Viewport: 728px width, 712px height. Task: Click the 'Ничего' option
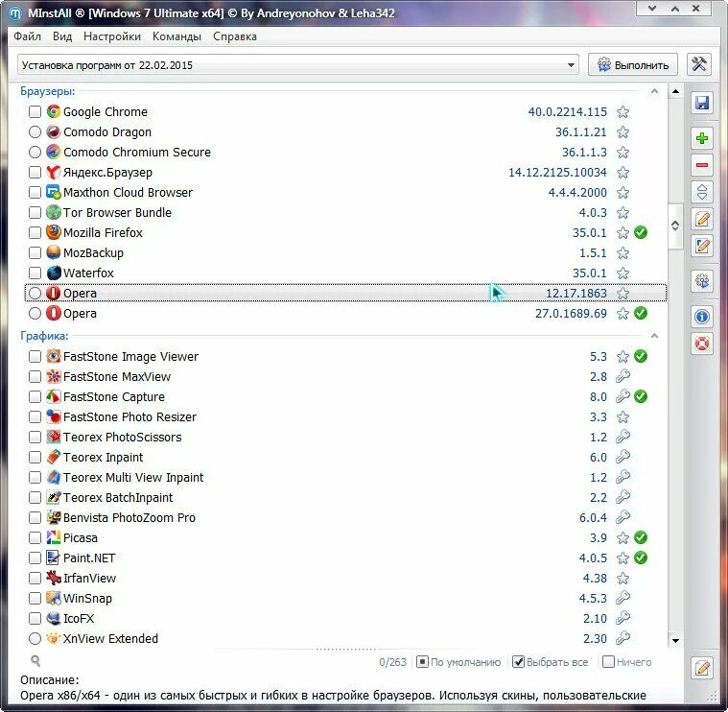click(626, 662)
